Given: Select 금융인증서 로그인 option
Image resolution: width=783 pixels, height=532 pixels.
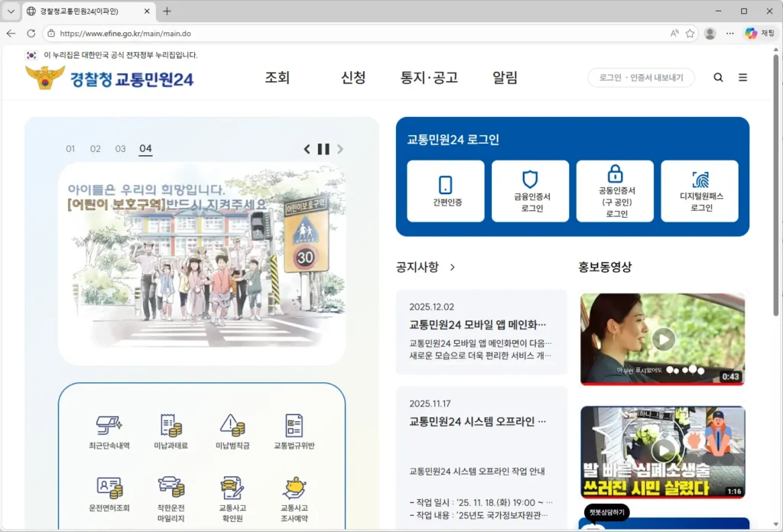Looking at the screenshot, I should point(531,191).
